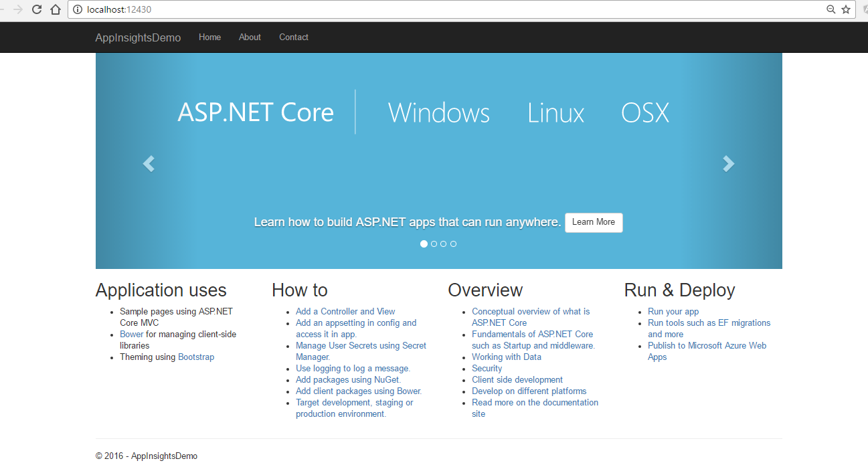Image resolution: width=868 pixels, height=463 pixels.
Task: Open the Contact nav item
Action: tap(294, 37)
